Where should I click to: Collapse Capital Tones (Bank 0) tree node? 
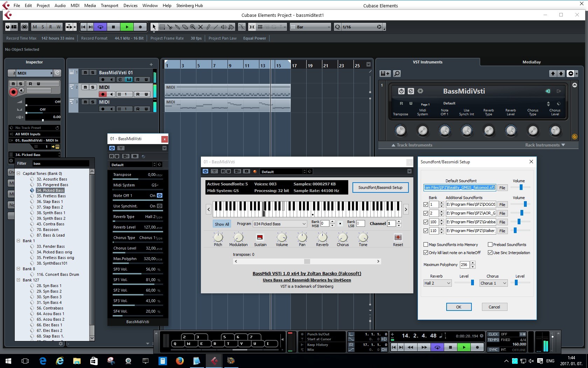[x=19, y=173]
